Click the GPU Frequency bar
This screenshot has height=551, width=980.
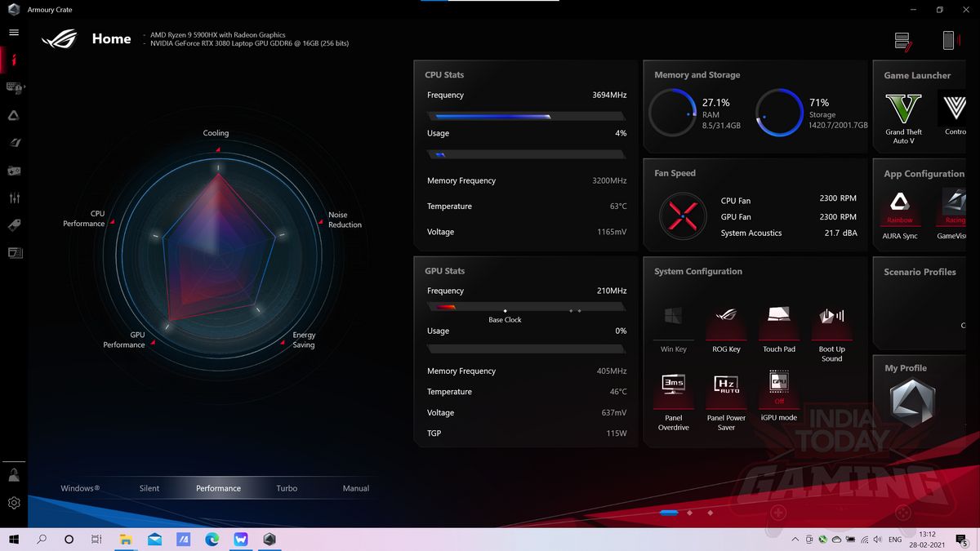pyautogui.click(x=527, y=307)
